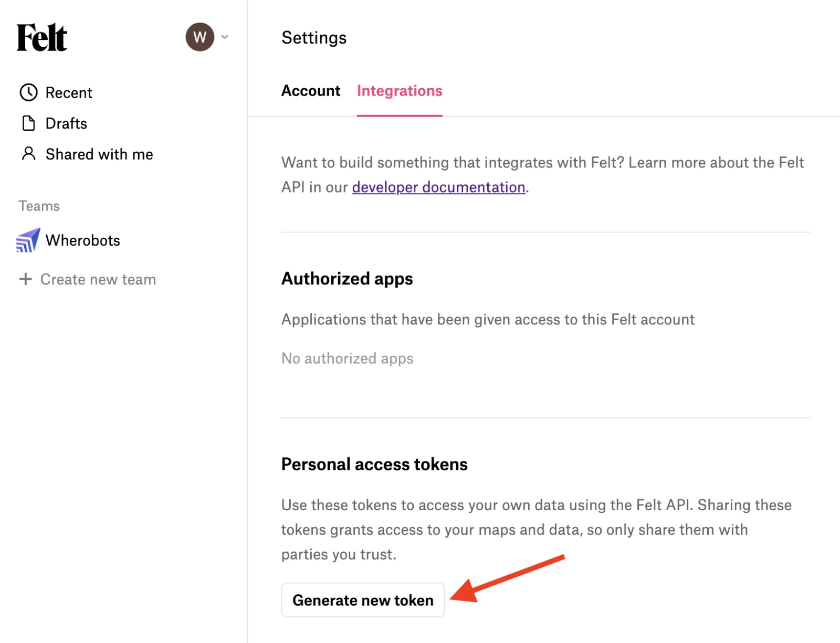Click 'Applications that have been given access' description
The height and width of the screenshot is (643, 840).
coord(488,320)
